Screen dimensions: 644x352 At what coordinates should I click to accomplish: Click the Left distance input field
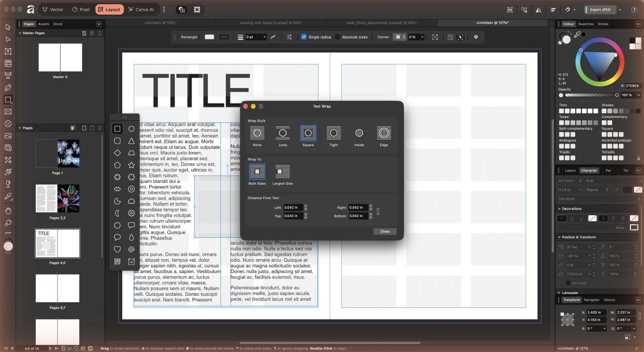(293, 208)
